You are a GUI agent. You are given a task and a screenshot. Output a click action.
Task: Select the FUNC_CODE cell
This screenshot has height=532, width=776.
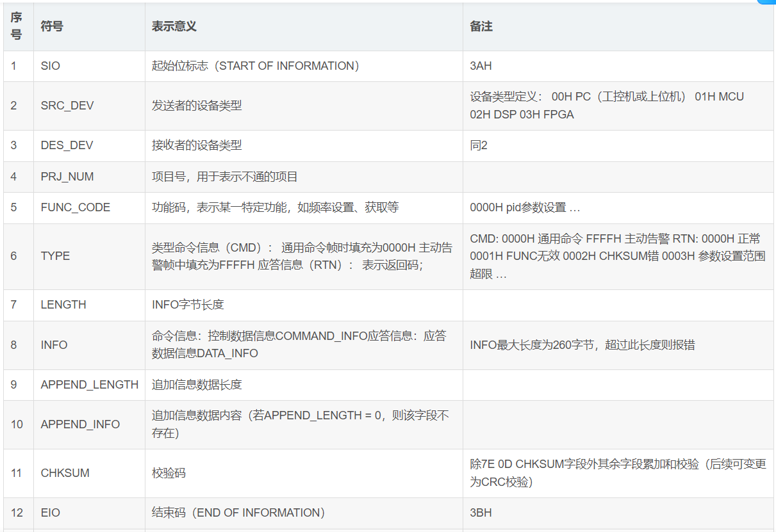point(75,207)
